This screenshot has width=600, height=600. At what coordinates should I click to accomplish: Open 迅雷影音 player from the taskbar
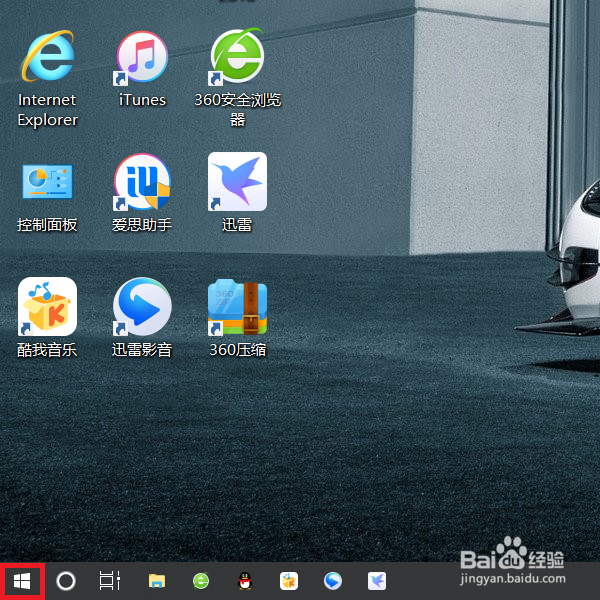coord(333,581)
